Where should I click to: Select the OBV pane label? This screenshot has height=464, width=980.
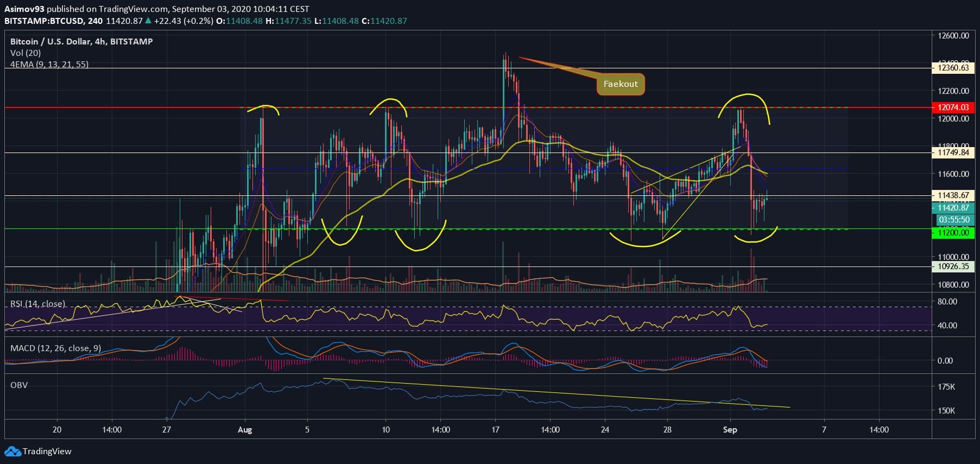click(x=19, y=385)
